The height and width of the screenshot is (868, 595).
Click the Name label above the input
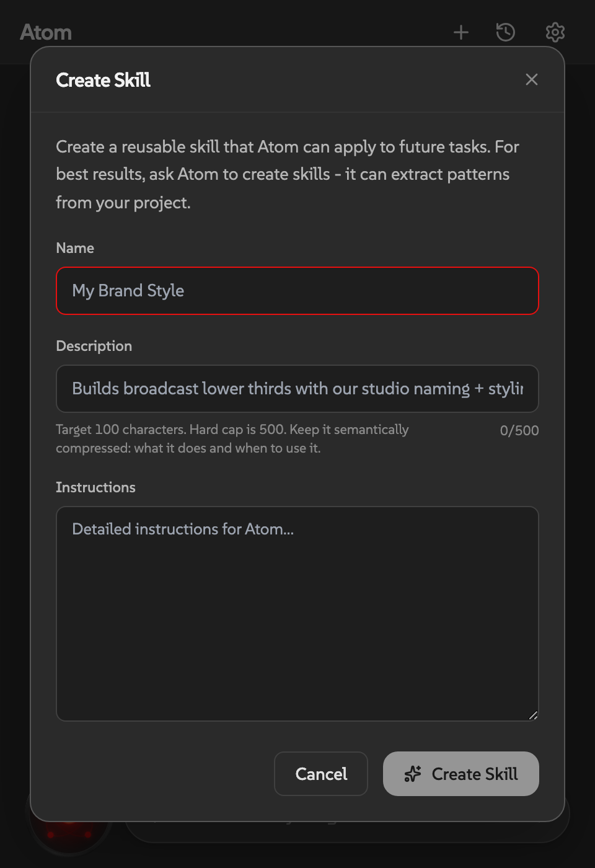point(75,248)
